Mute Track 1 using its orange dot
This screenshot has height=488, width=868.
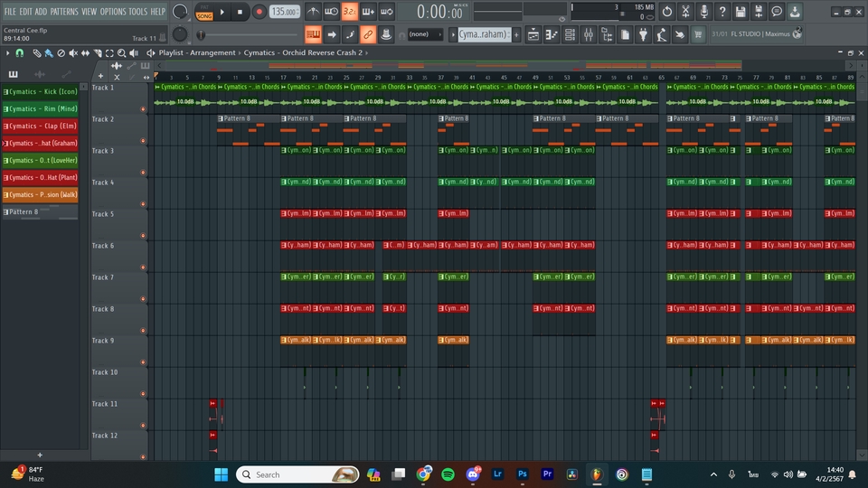tap(143, 109)
